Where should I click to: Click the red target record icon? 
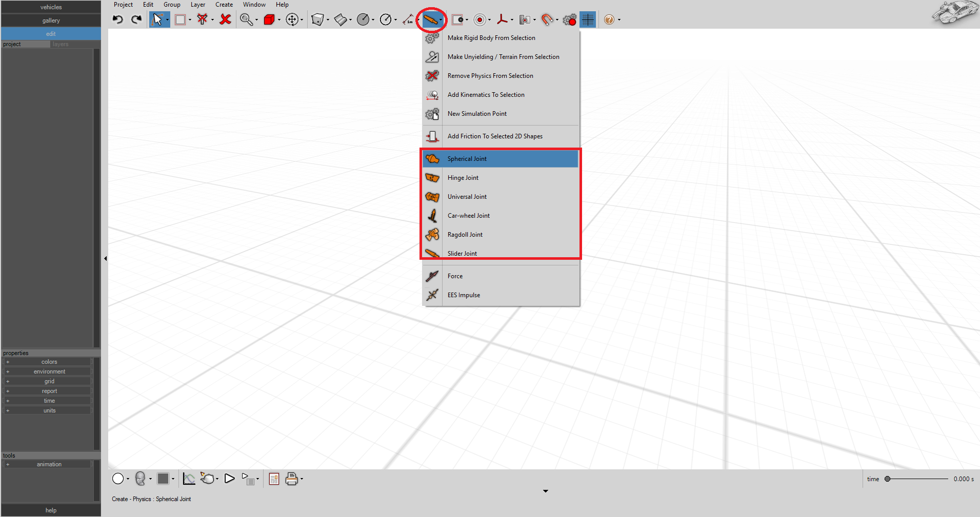[480, 19]
